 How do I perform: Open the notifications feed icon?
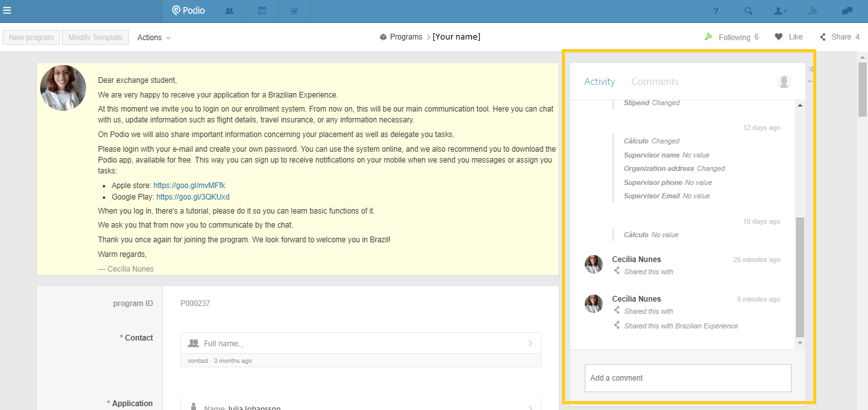[813, 11]
